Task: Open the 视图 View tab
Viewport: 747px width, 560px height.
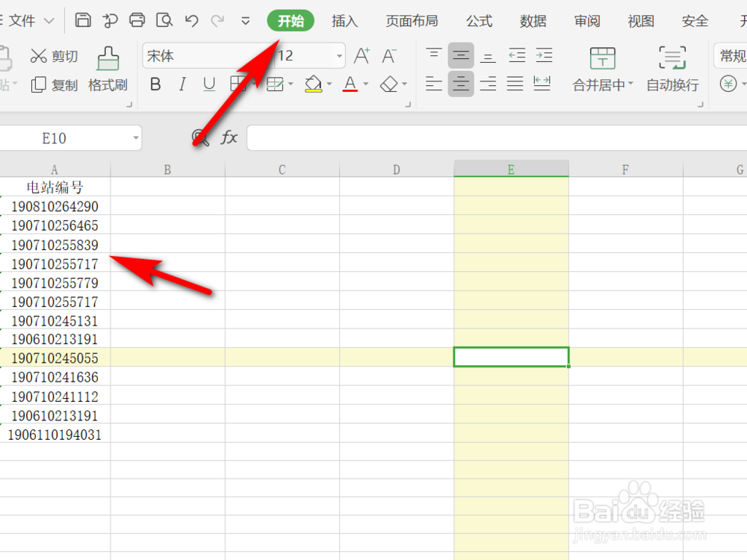Action: [641, 21]
